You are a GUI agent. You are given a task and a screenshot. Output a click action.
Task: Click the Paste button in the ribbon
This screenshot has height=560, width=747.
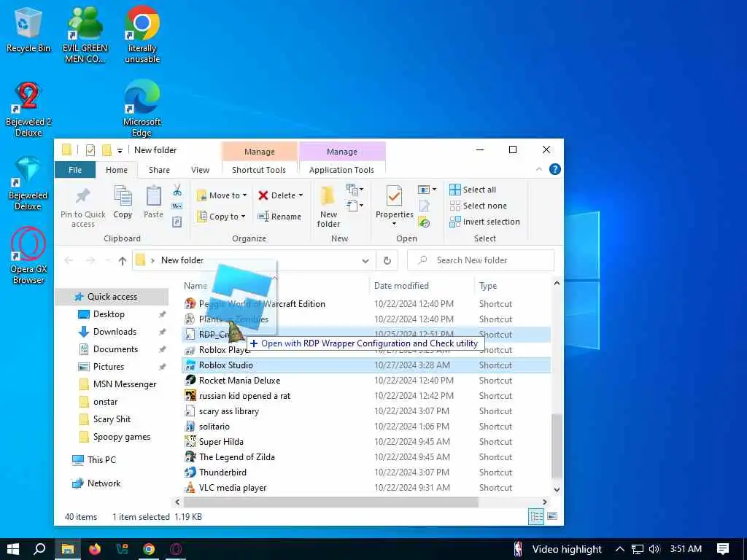click(153, 202)
